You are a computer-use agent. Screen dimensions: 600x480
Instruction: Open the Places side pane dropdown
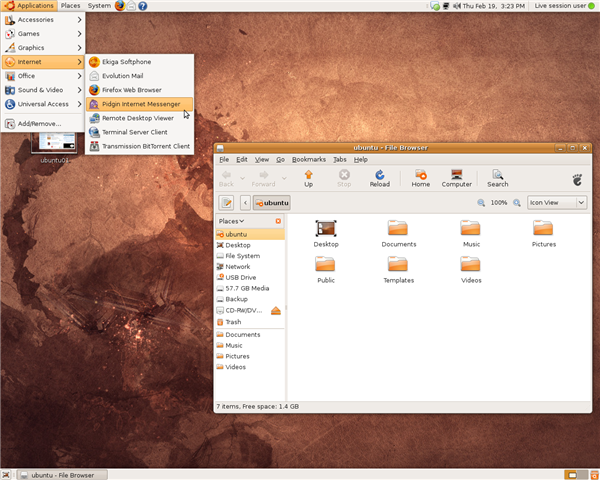(232, 221)
